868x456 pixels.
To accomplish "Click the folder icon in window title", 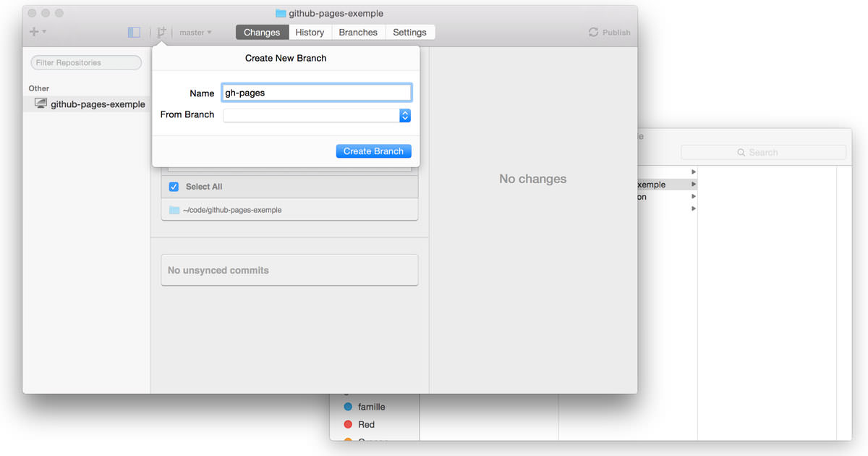I will click(281, 13).
